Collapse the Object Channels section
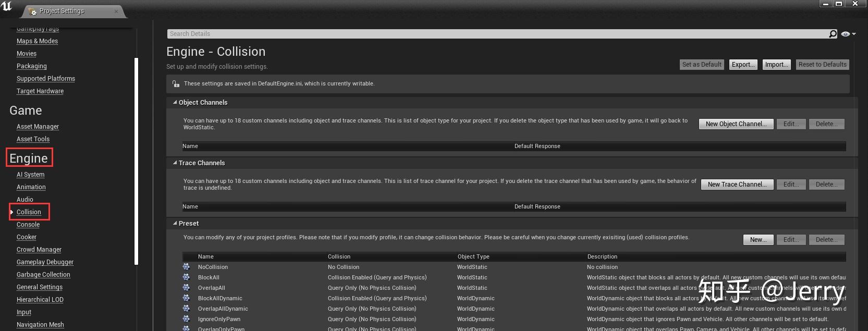Image resolution: width=868 pixels, height=331 pixels. pyautogui.click(x=175, y=103)
